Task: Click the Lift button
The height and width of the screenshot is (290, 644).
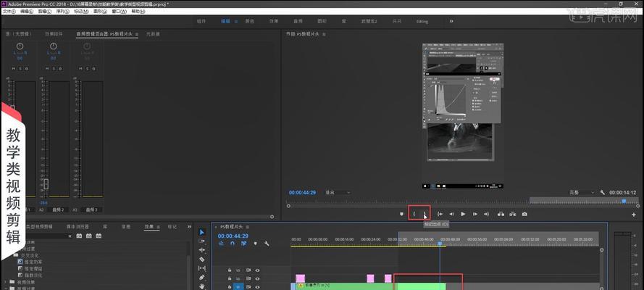Action: 501,214
